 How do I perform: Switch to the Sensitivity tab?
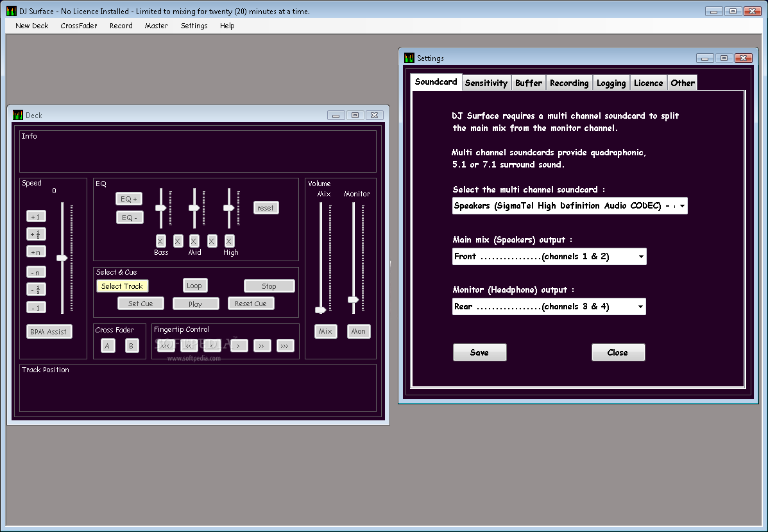[x=486, y=83]
